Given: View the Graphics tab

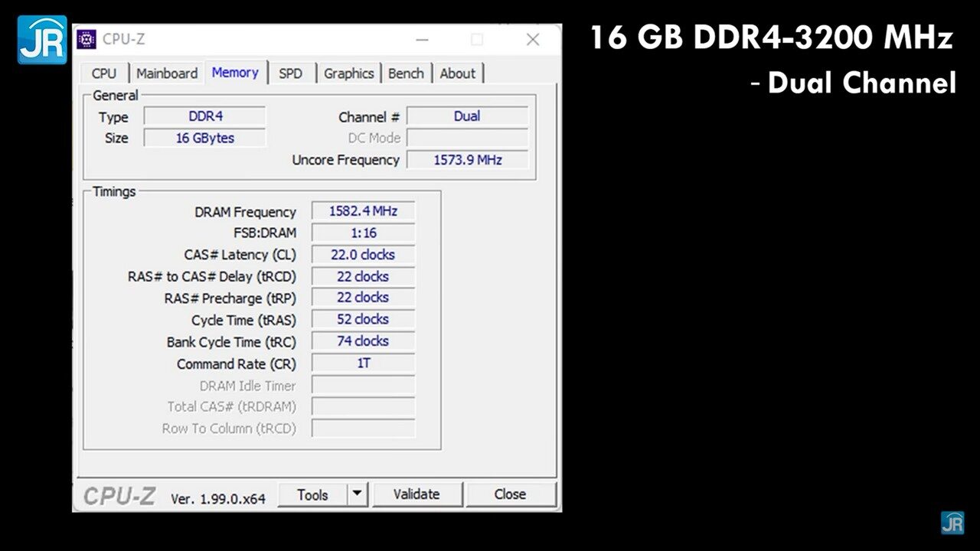Looking at the screenshot, I should [349, 73].
